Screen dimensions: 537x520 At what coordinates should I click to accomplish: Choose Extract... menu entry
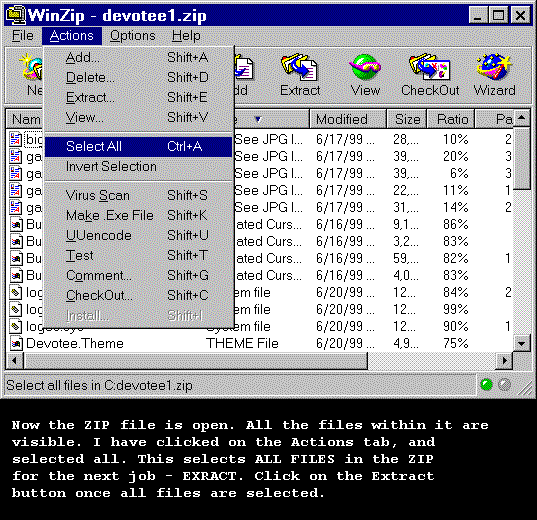click(139, 97)
